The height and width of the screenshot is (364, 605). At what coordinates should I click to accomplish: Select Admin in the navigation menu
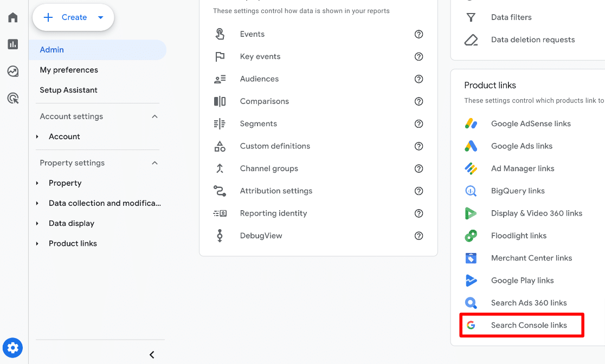tap(52, 49)
